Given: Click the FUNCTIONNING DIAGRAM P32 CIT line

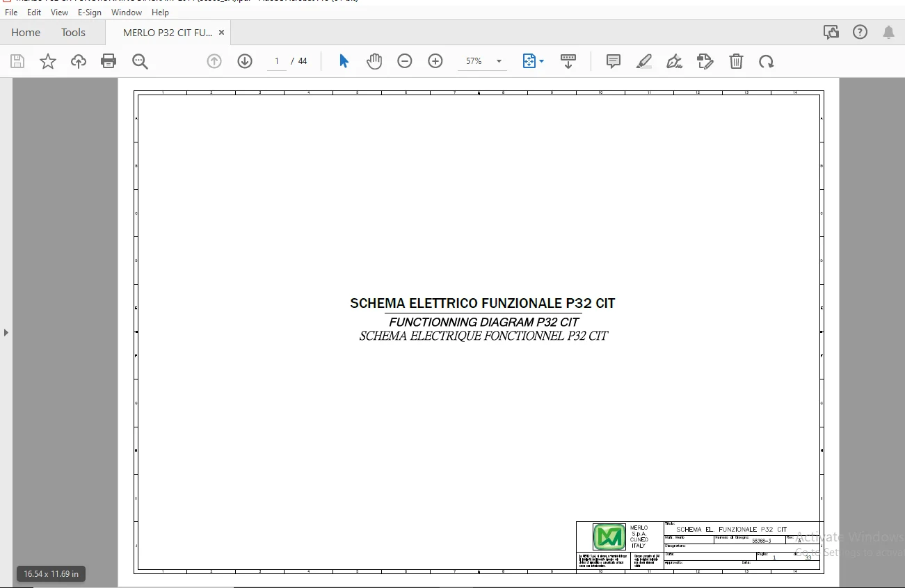Looking at the screenshot, I should point(484,322).
